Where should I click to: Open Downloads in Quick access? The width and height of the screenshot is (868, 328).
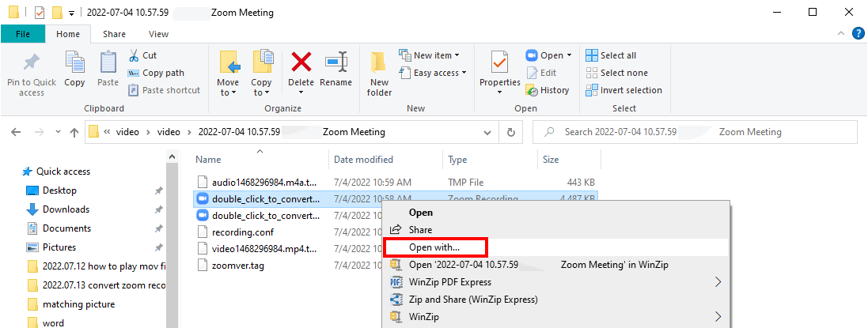click(x=66, y=209)
